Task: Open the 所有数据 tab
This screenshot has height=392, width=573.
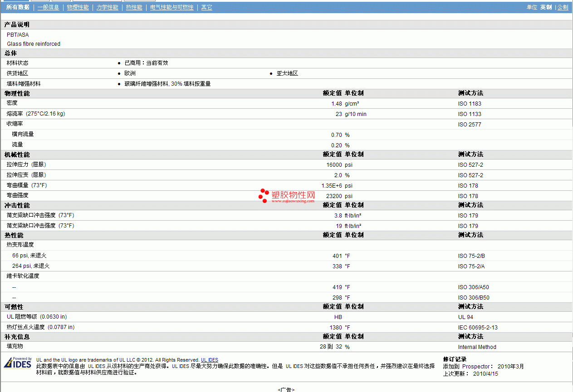Action: click(18, 7)
